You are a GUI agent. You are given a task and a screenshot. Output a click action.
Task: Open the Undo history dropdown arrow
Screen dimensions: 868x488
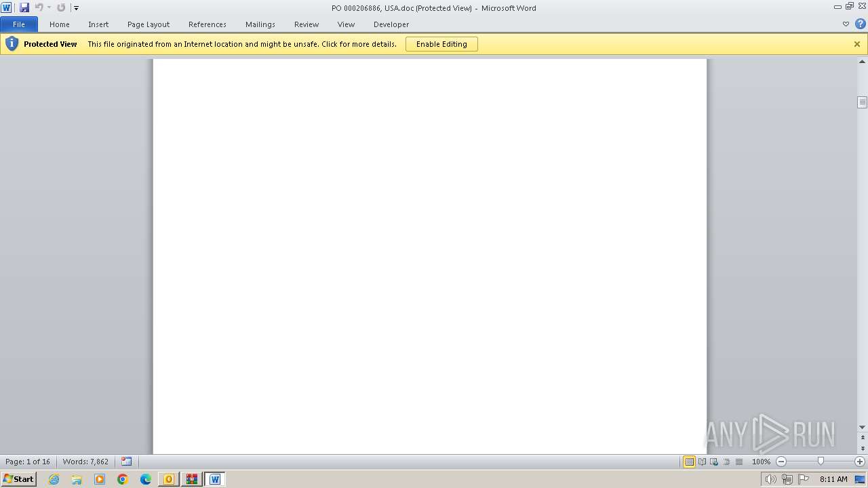pos(49,8)
